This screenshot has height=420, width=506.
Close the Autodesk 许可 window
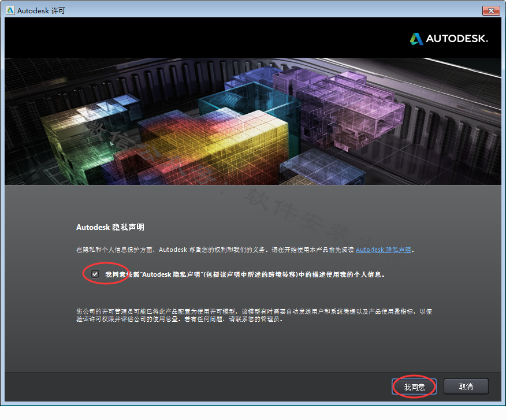pyautogui.click(x=491, y=10)
